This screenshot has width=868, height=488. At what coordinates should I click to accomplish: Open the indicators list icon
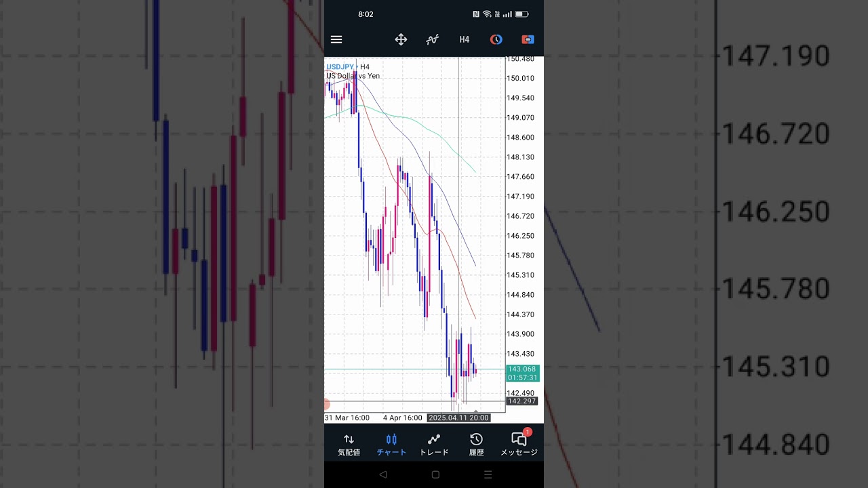[x=432, y=39]
